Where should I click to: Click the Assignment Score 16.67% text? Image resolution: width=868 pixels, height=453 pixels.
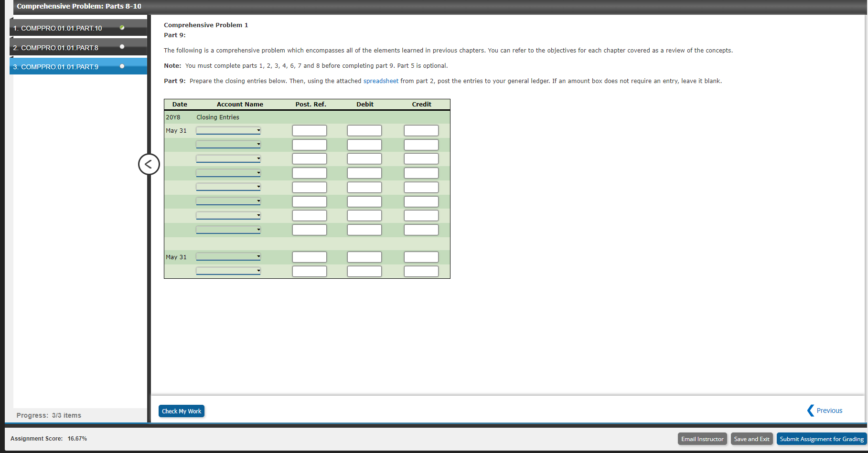pos(49,438)
